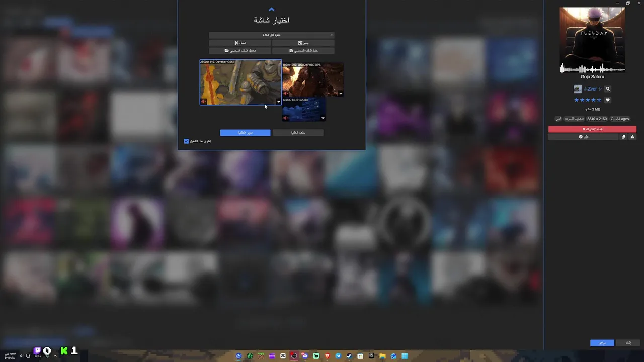
Task: Click the search icon next to Zver
Action: pos(608,89)
